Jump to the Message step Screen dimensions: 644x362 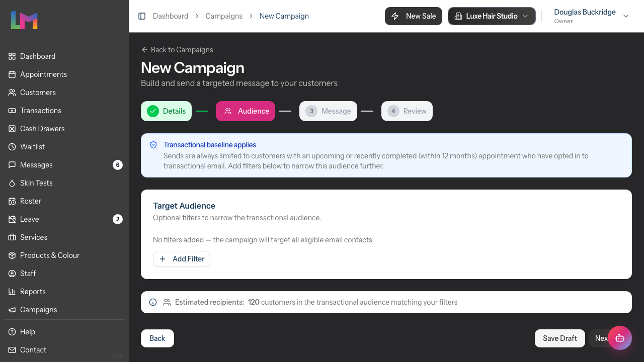point(328,111)
